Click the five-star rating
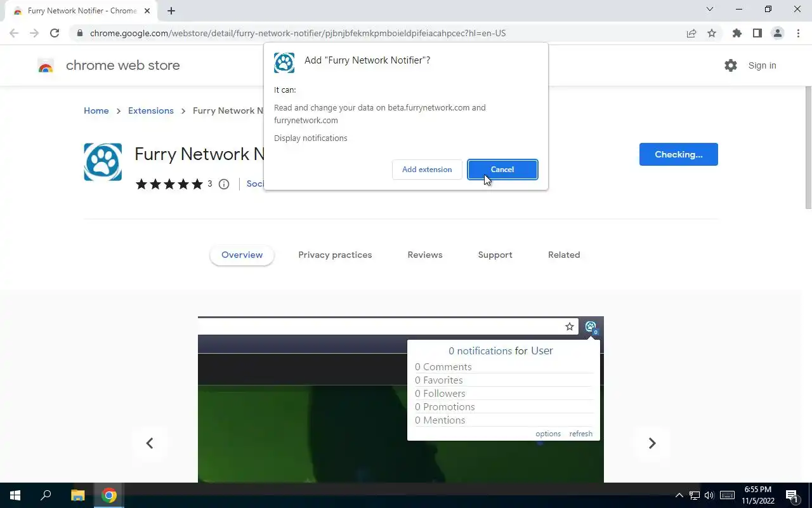This screenshot has width=812, height=508. tap(169, 184)
